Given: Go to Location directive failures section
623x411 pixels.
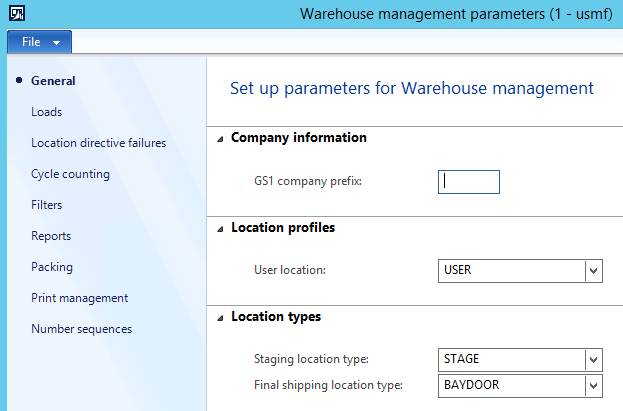Looking at the screenshot, I should pos(98,143).
